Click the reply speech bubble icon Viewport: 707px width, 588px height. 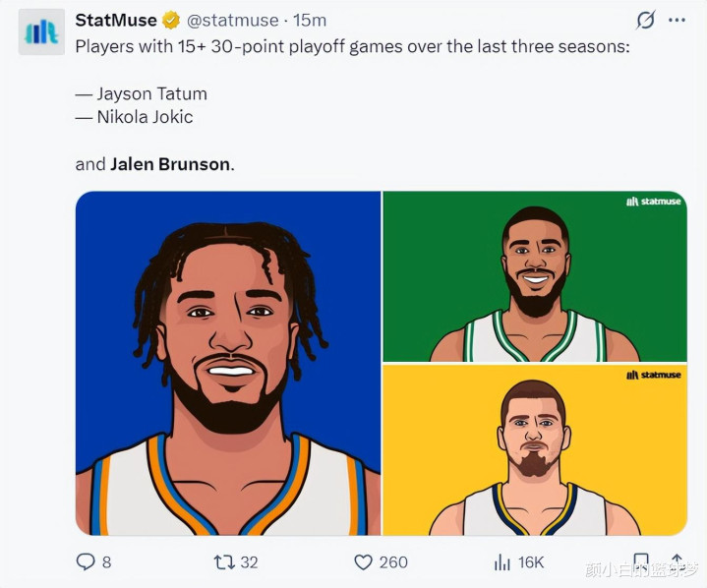pos(86,561)
